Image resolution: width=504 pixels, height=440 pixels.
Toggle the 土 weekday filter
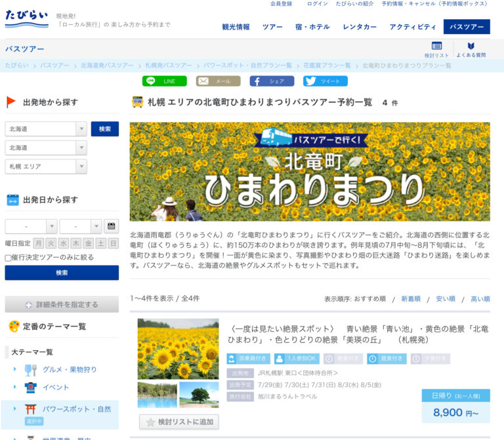pos(101,243)
